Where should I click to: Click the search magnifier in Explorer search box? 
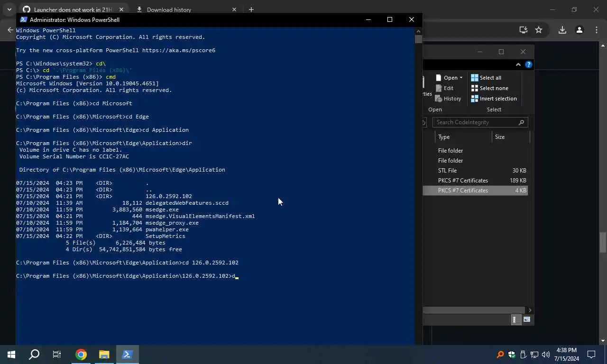(522, 122)
